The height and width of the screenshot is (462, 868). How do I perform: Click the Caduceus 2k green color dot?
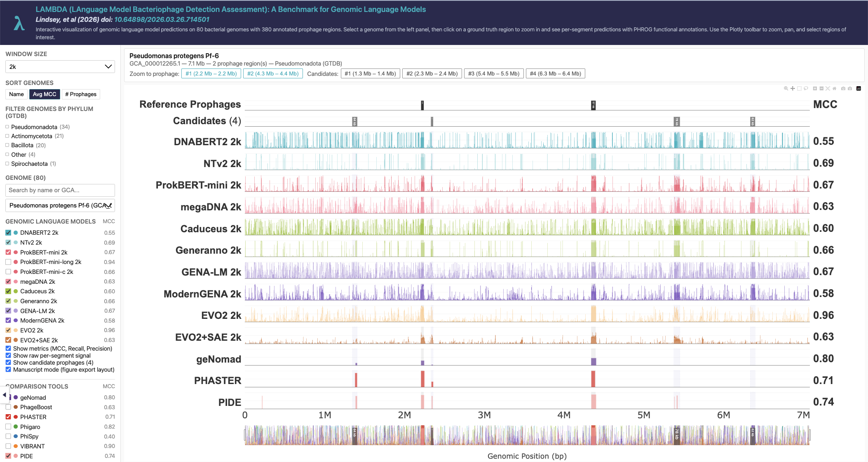tap(16, 291)
